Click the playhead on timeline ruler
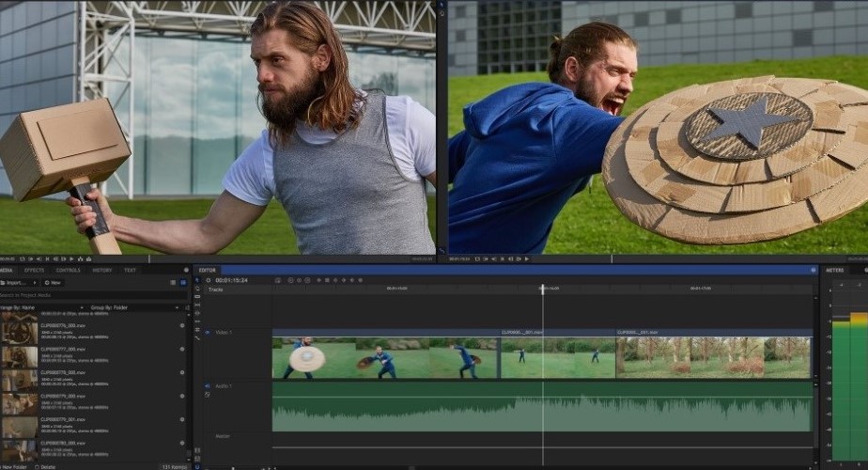Viewport: 868px width, 470px height. [542, 289]
